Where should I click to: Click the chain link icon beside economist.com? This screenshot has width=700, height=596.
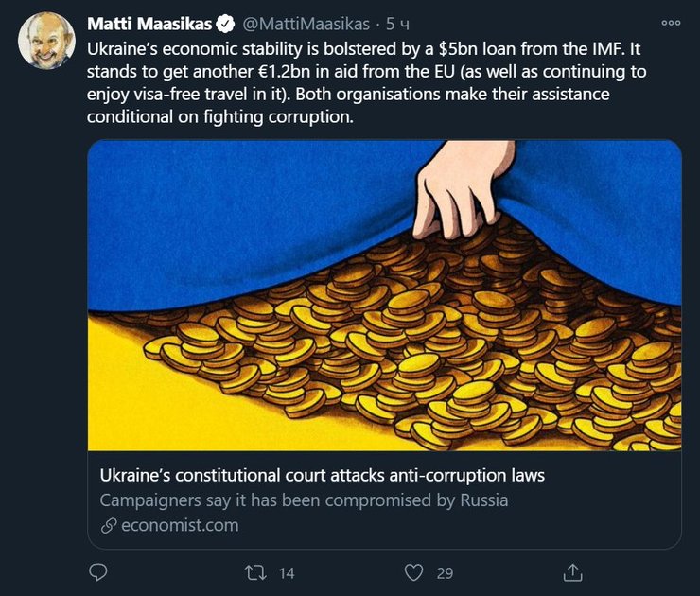coord(109,525)
